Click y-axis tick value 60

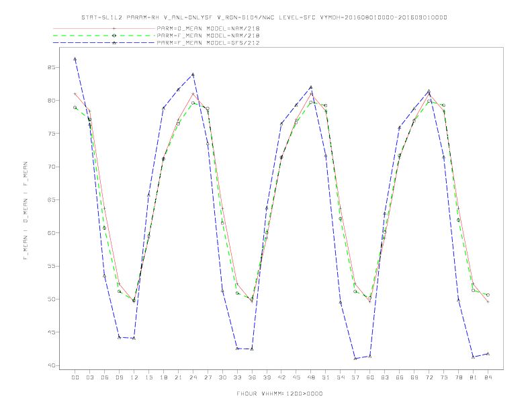click(51, 233)
